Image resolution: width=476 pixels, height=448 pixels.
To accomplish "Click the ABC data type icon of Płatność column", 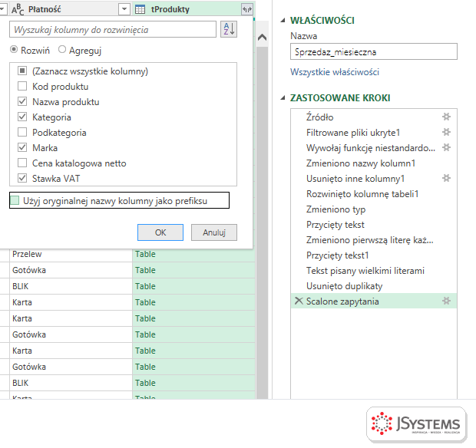I will point(18,10).
